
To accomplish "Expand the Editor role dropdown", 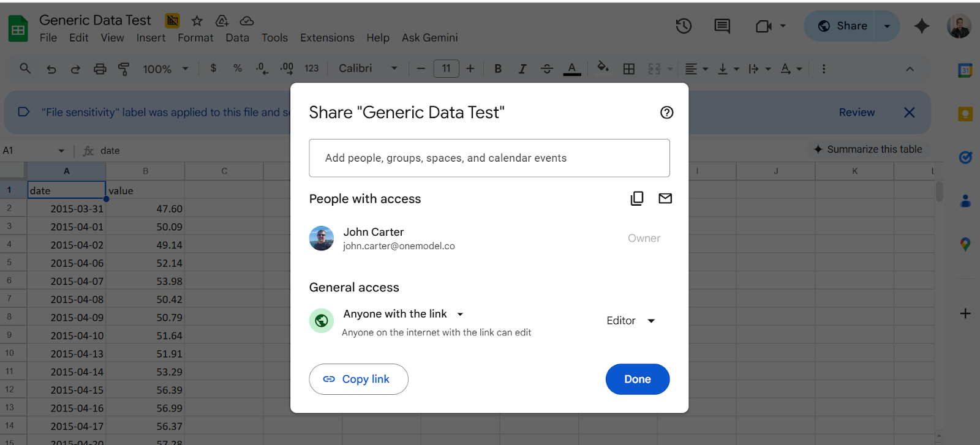I will [x=631, y=321].
